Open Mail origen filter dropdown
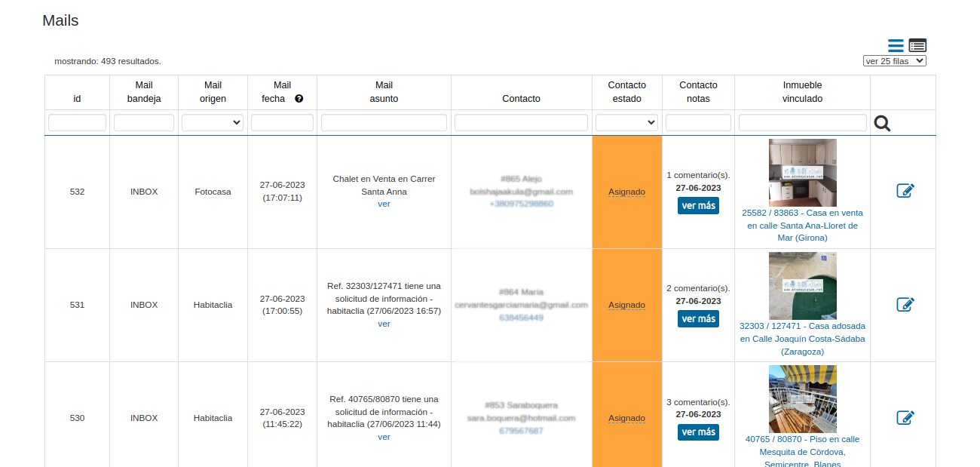This screenshot has width=980, height=467. 213,122
